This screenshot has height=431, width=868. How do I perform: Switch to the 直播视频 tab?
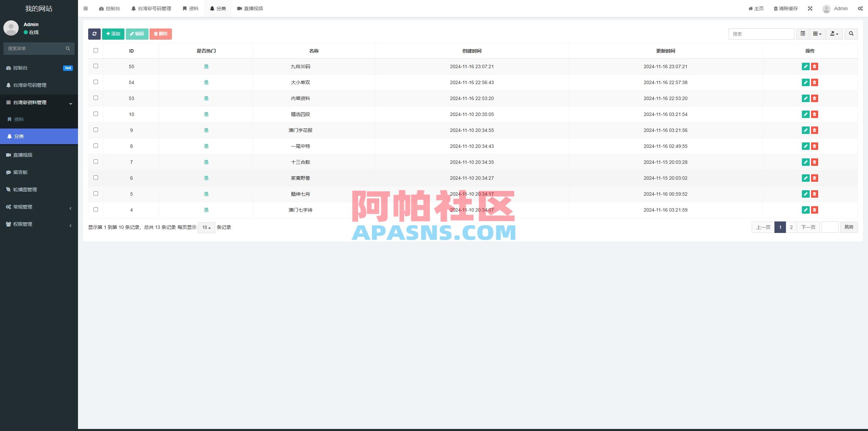250,8
